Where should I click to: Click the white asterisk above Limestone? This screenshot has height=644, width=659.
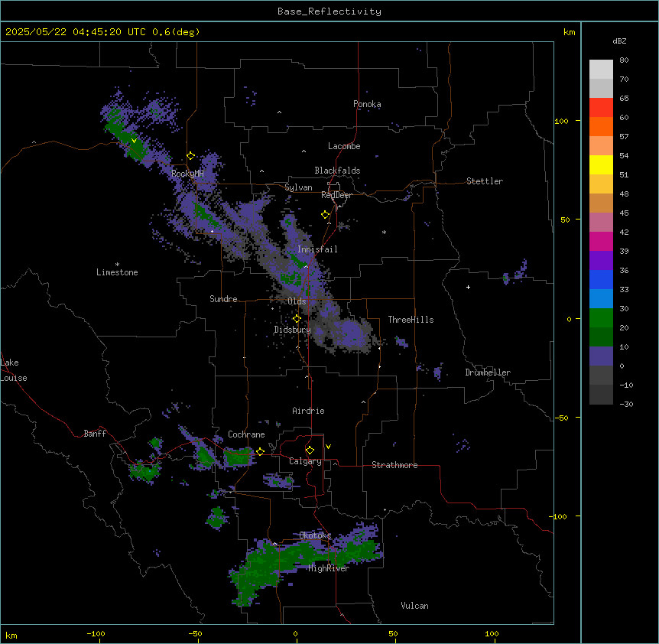pyautogui.click(x=117, y=265)
